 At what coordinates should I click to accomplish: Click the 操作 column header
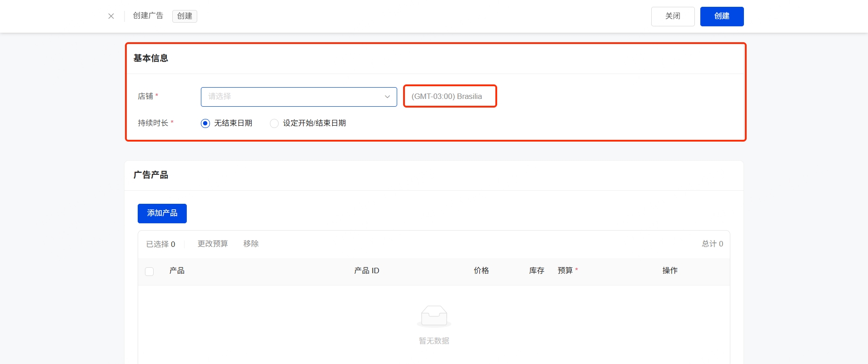point(670,271)
